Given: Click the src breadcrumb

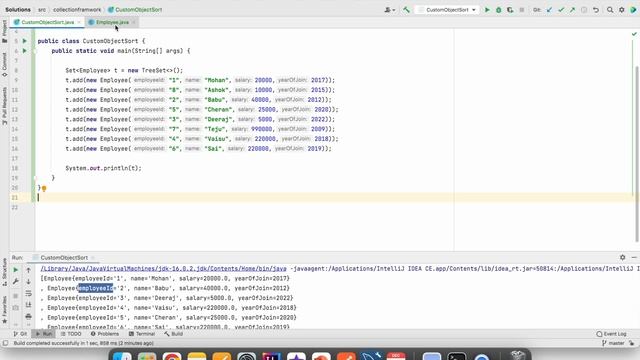Looking at the screenshot, I should click(42, 9).
